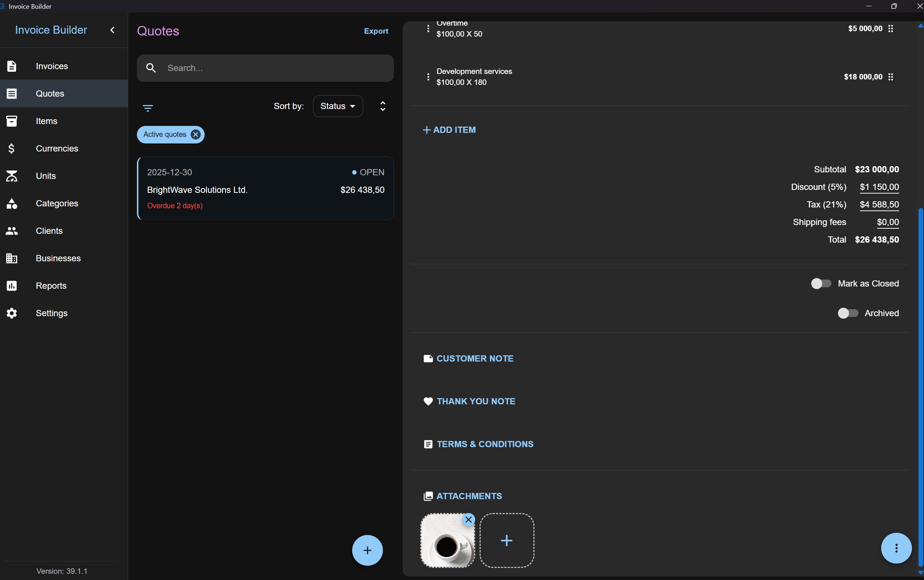Screen dimensions: 924x580
Task: Remove the coffee cup attachment
Action: [469, 520]
